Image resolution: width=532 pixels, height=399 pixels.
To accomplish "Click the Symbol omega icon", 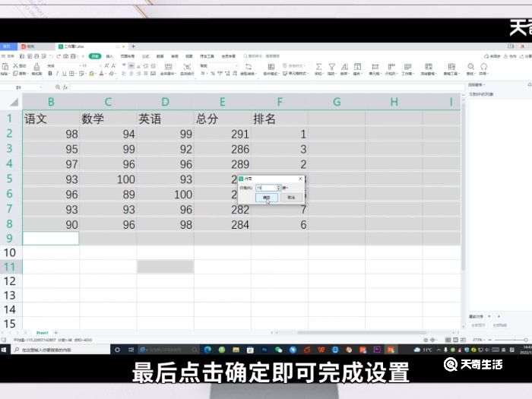I will (x=484, y=67).
